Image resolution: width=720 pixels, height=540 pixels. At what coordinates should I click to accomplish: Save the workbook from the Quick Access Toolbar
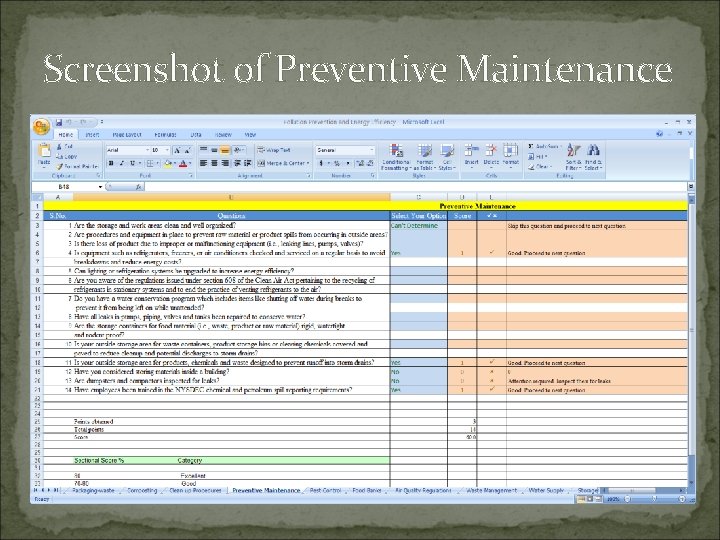[x=59, y=122]
